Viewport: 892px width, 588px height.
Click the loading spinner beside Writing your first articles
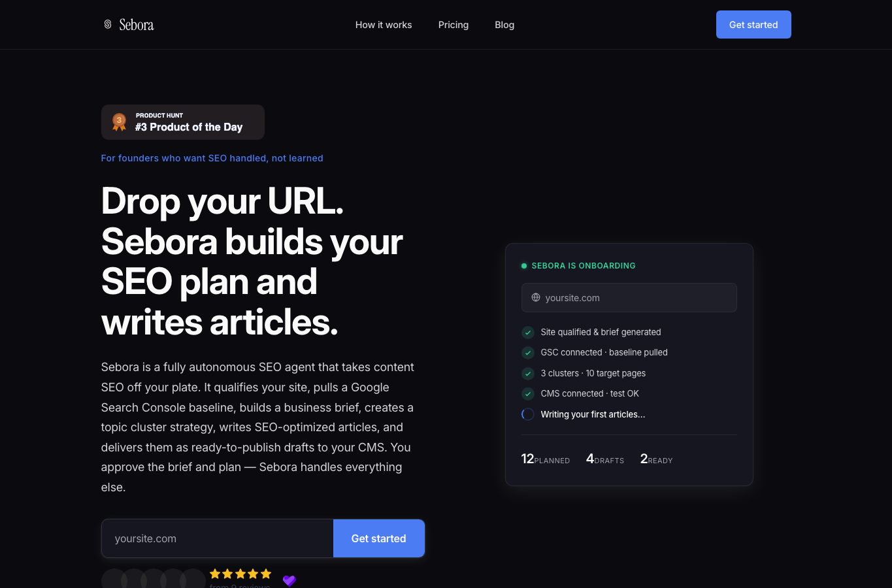(528, 414)
